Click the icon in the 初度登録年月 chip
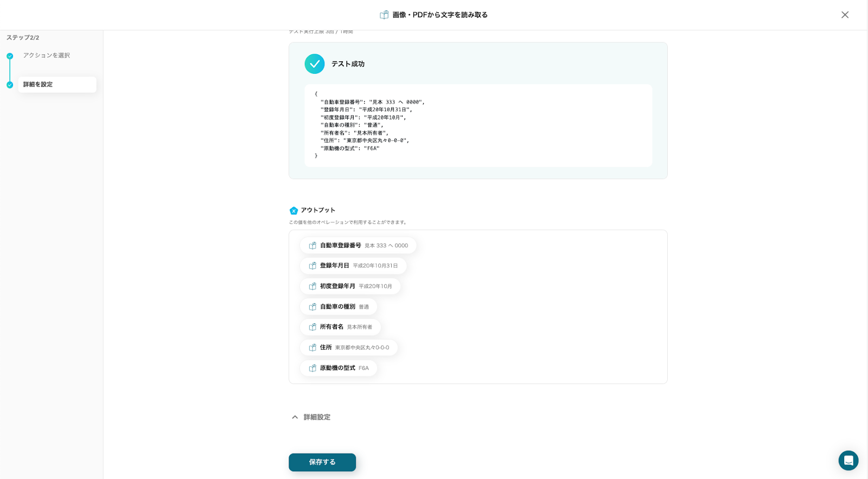The width and height of the screenshot is (868, 479). pyautogui.click(x=312, y=286)
